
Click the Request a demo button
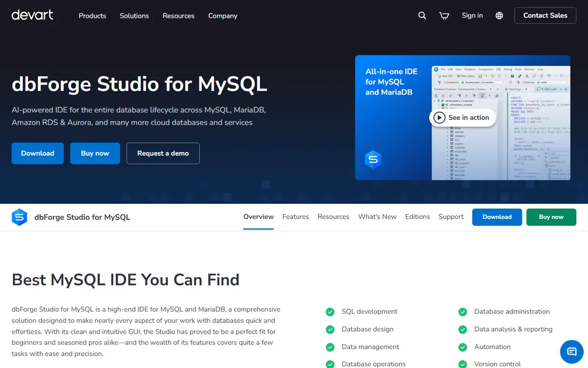pyautogui.click(x=163, y=153)
